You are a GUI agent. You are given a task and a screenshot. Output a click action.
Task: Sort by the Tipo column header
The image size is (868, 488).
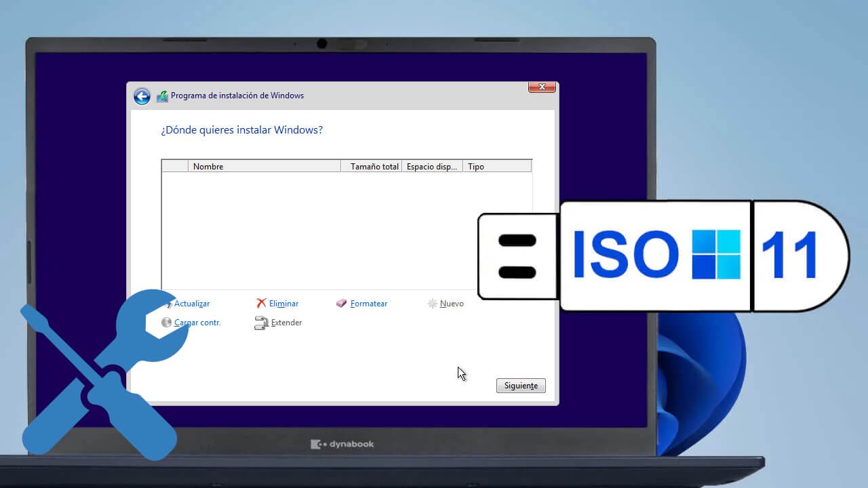497,166
